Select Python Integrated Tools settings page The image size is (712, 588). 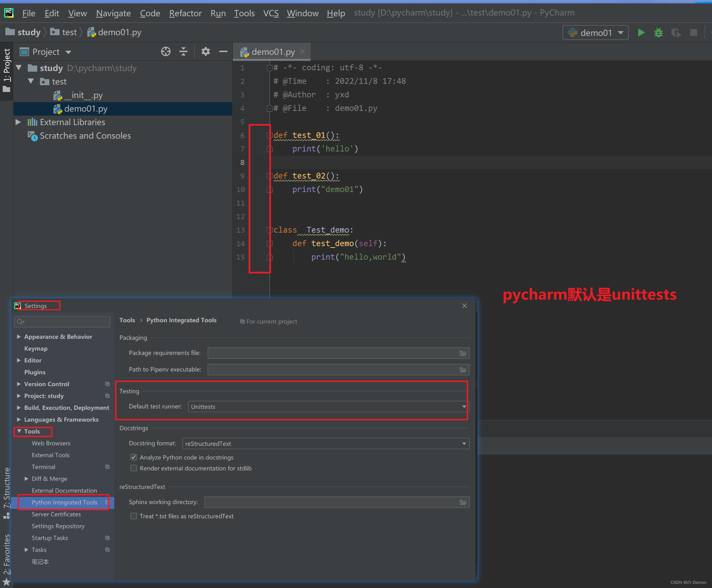(64, 503)
